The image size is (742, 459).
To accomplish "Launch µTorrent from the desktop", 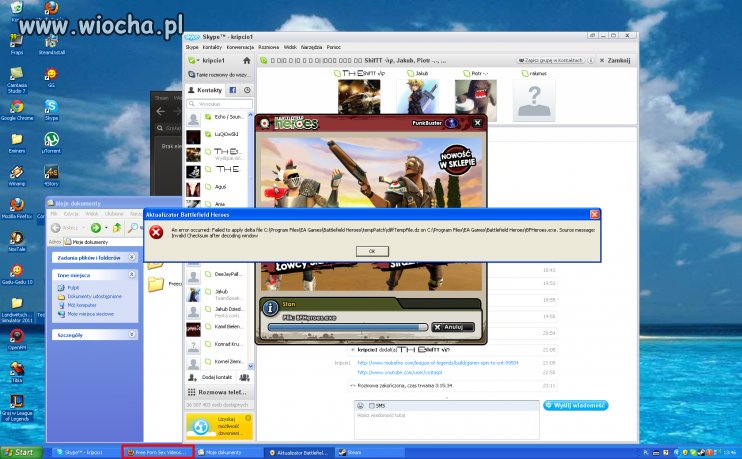I will [51, 142].
